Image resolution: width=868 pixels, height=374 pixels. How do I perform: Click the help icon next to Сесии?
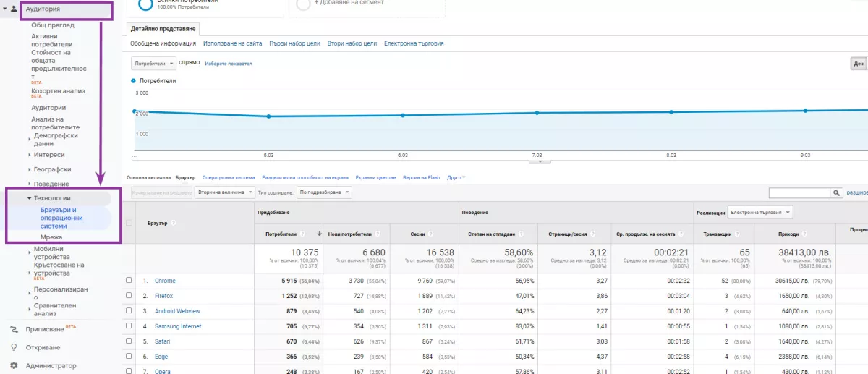click(431, 234)
